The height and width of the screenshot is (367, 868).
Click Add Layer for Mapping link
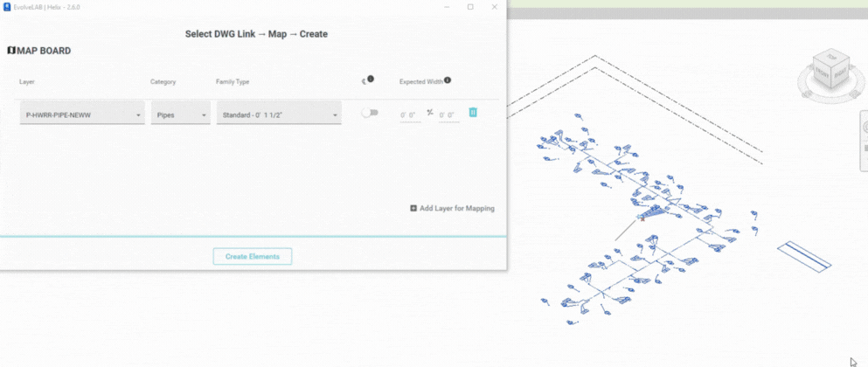click(456, 208)
